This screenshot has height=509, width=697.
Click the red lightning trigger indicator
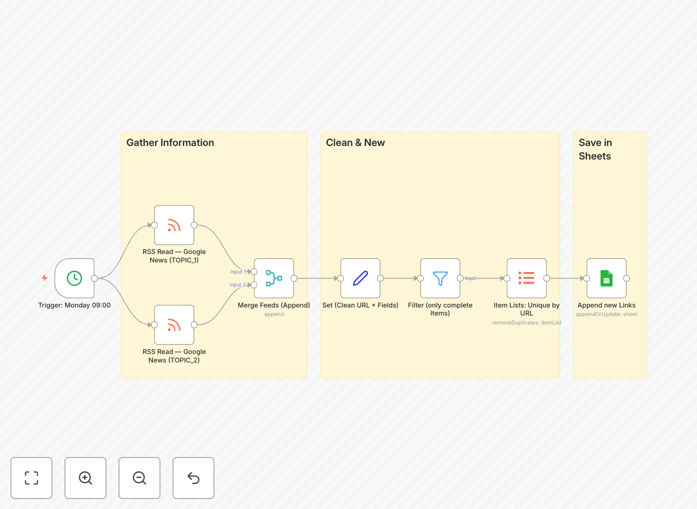coord(44,278)
